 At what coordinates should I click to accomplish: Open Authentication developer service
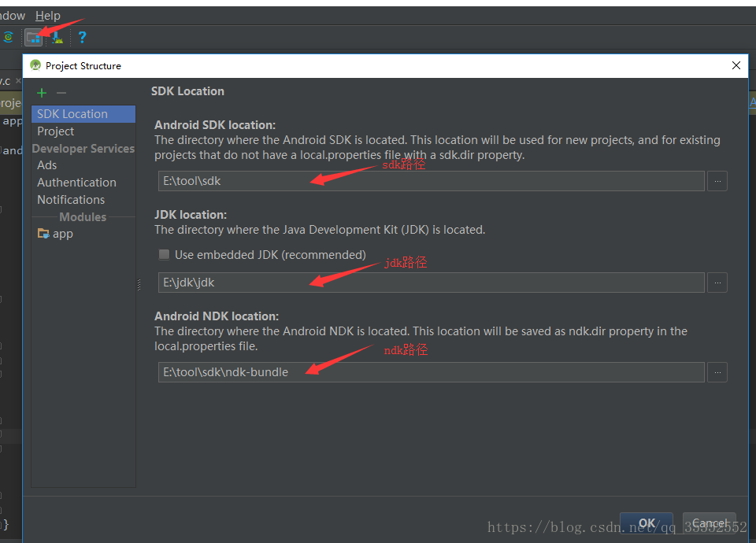[83, 183]
